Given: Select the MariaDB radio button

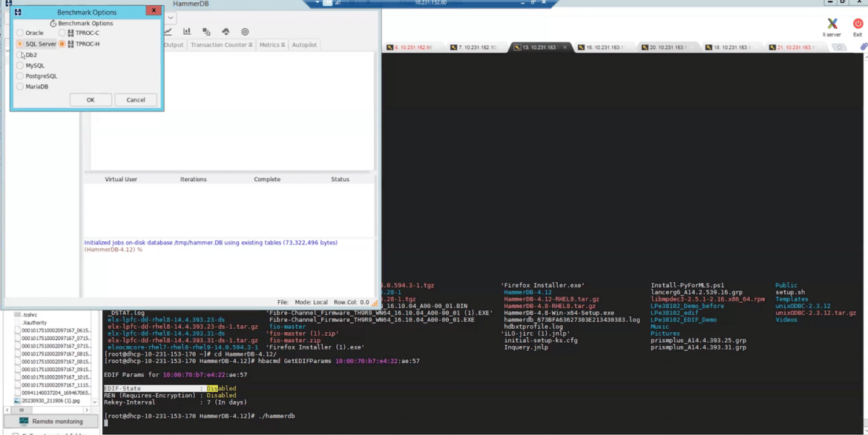Looking at the screenshot, I should pos(20,86).
